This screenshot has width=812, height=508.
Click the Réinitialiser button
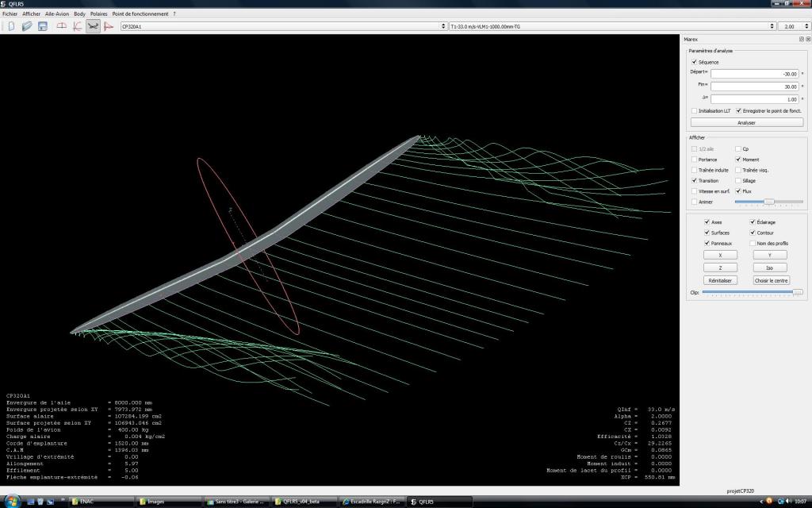(x=720, y=280)
